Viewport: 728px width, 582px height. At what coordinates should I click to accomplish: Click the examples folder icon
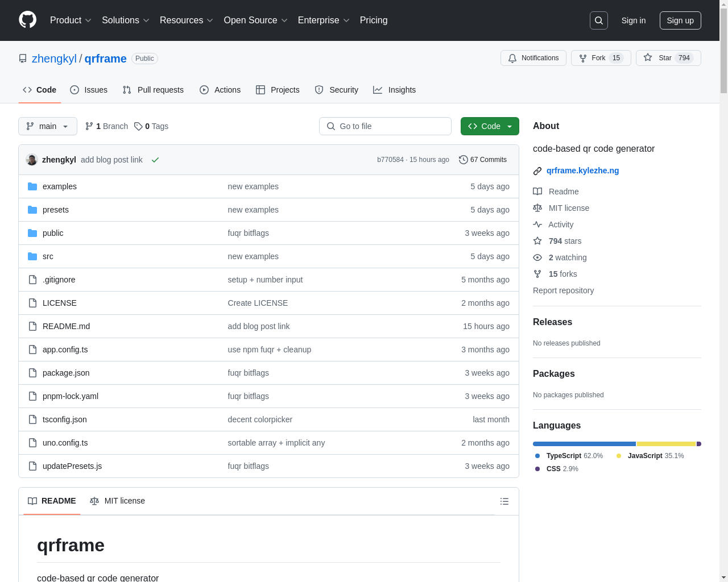tap(32, 186)
